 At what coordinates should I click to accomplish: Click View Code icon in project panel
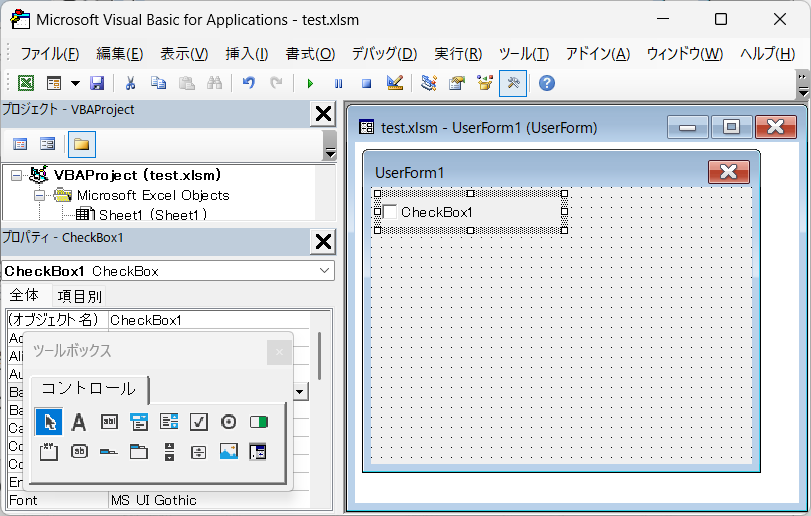pyautogui.click(x=20, y=144)
